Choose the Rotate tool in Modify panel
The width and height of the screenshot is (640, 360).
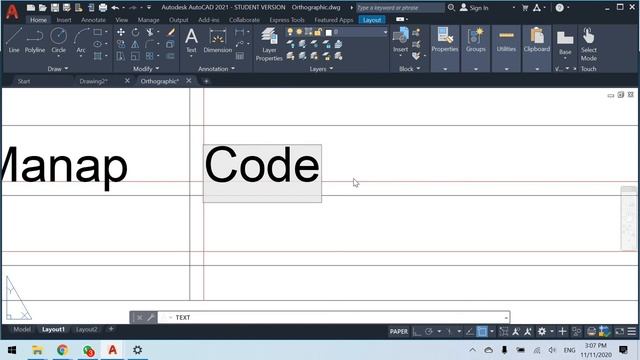[x=135, y=32]
